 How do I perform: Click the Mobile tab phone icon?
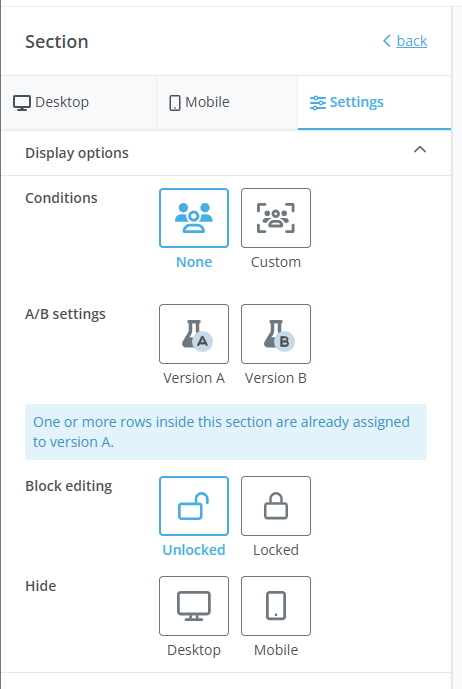175,103
